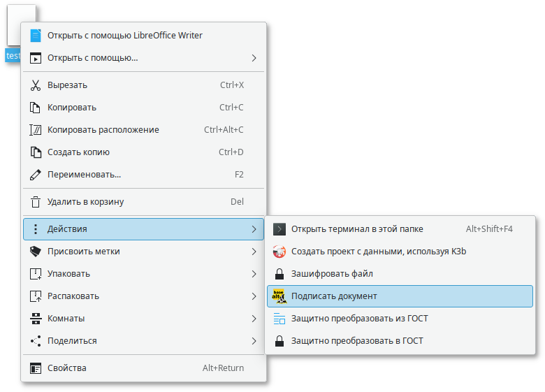Click the terminal icon in the submenu
Viewport: 545px width, 392px height.
point(279,229)
